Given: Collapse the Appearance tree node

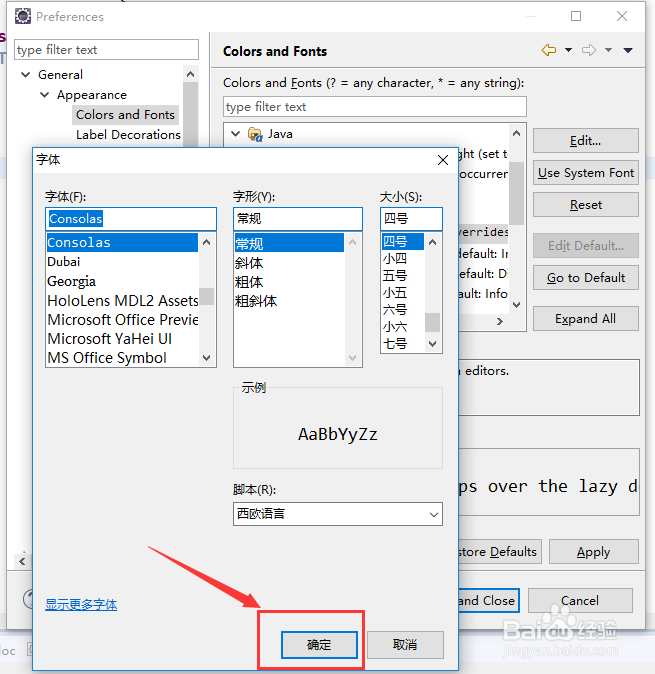Looking at the screenshot, I should 44,95.
